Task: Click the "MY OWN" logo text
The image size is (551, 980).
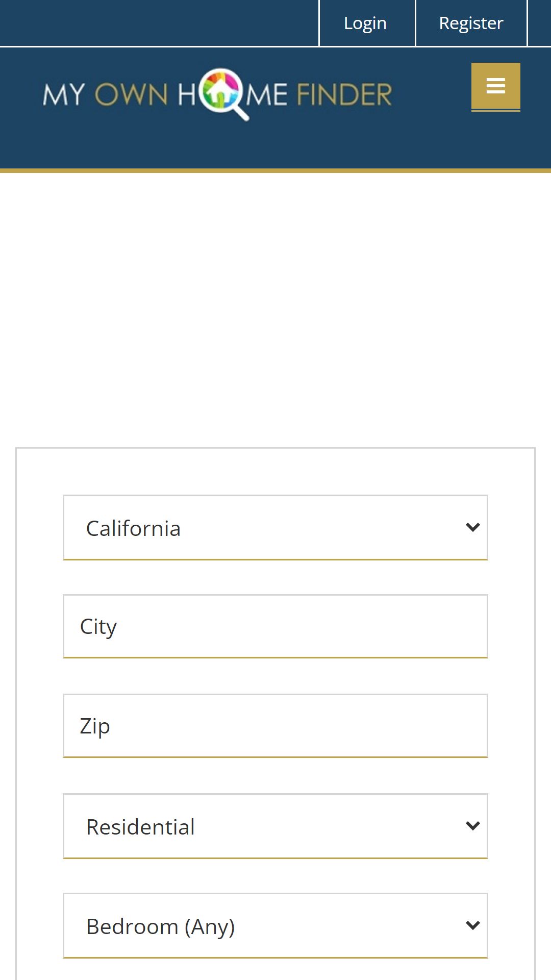Action: [106, 95]
